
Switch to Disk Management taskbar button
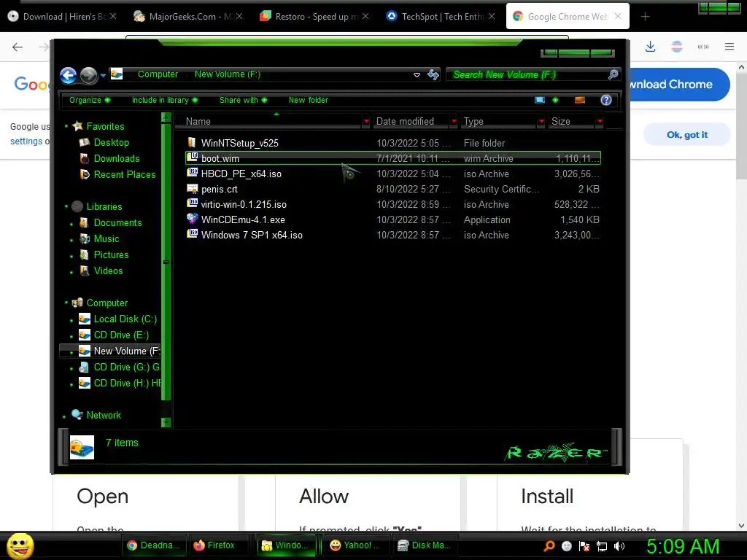click(x=425, y=545)
